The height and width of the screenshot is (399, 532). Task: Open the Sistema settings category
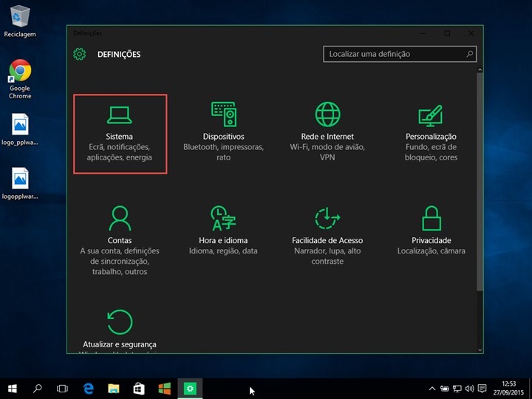120,134
